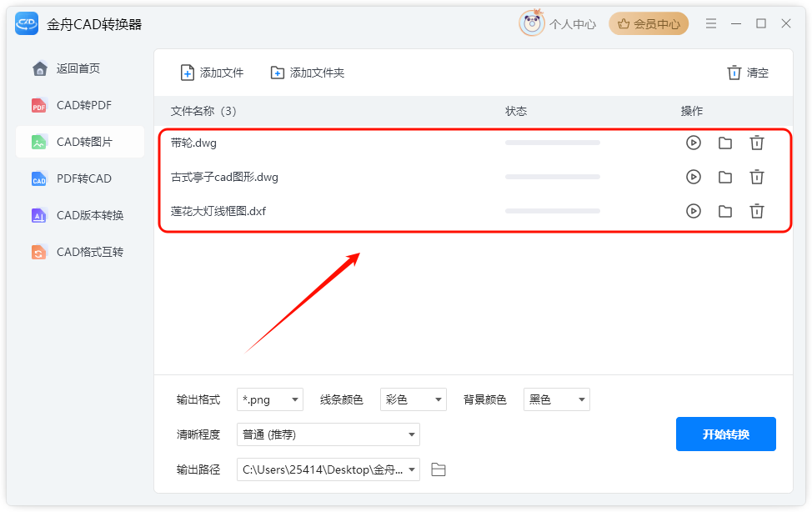The height and width of the screenshot is (512, 812).
Task: Delete 带轮.dwg from the list
Action: pos(757,143)
